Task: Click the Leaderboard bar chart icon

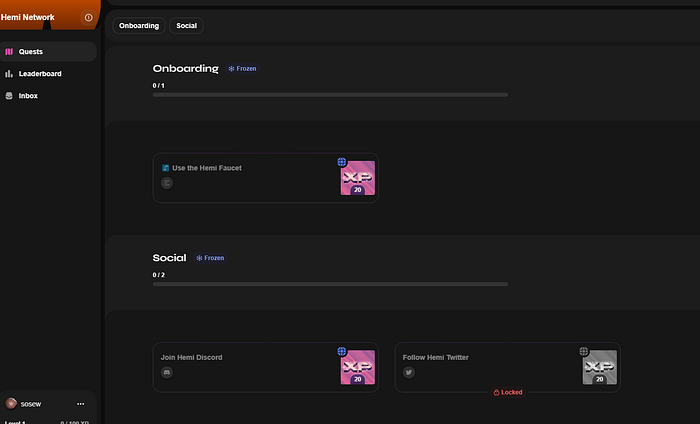Action: click(9, 74)
